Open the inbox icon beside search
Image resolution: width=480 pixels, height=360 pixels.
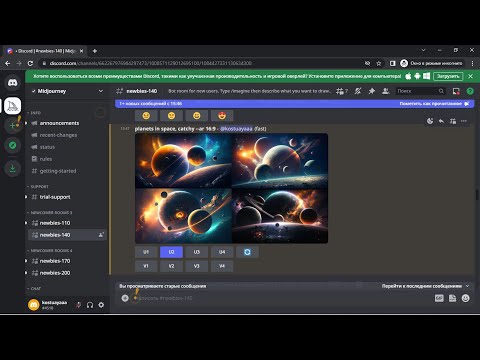point(456,91)
